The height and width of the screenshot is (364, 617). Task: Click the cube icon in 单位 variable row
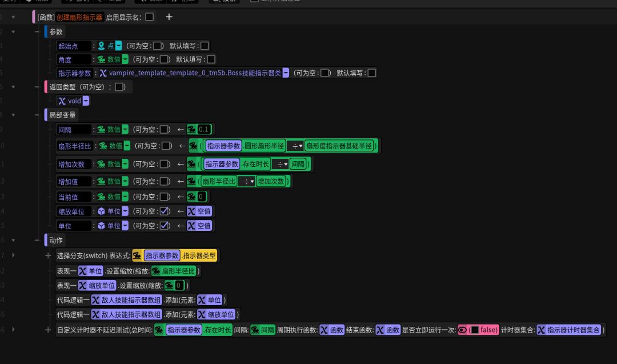pos(102,226)
